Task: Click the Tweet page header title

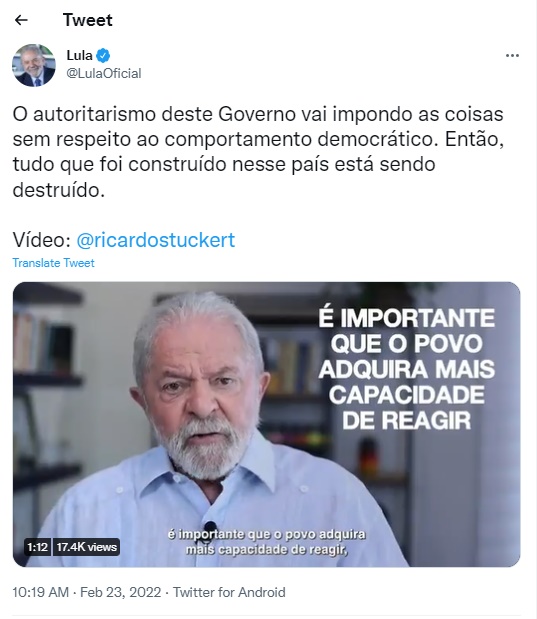Action: tap(88, 20)
